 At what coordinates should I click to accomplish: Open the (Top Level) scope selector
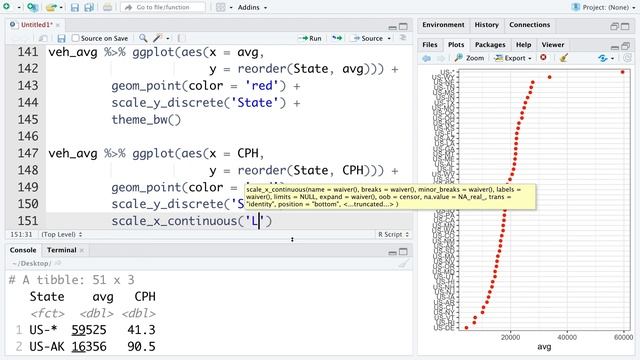tap(62, 234)
